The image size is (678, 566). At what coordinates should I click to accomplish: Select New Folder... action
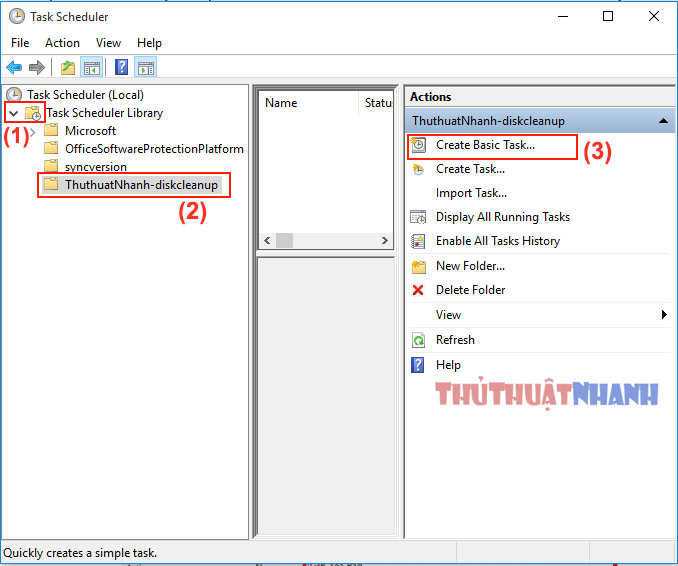pyautogui.click(x=470, y=266)
